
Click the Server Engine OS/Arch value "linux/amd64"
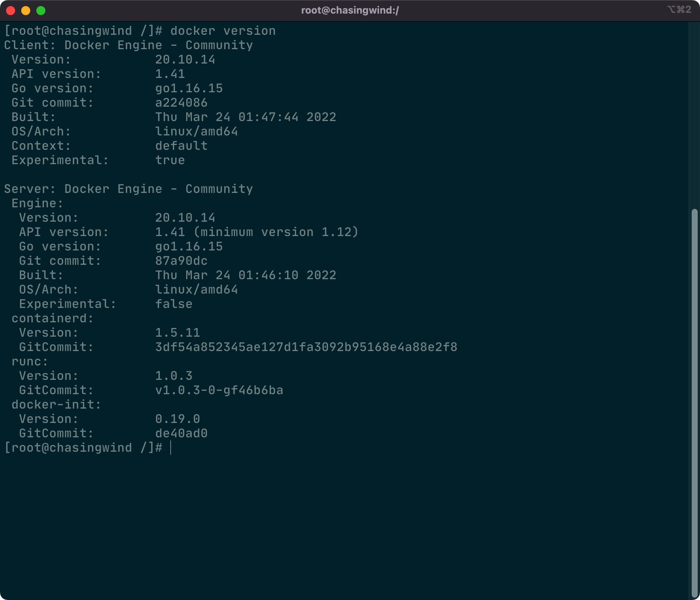coord(196,289)
